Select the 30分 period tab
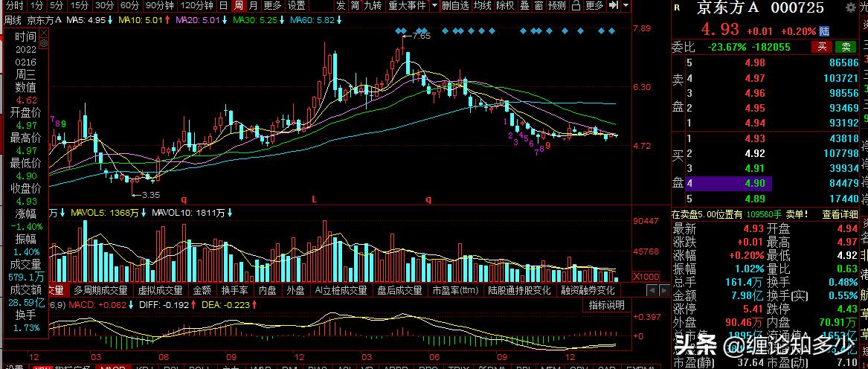This screenshot has height=369, width=868. pos(104,5)
